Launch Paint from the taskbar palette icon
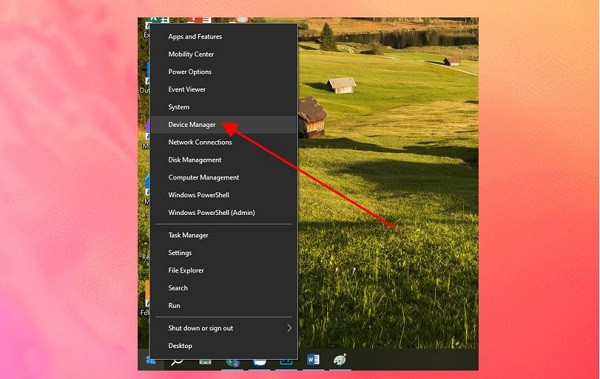The height and width of the screenshot is (379, 600). click(x=340, y=359)
